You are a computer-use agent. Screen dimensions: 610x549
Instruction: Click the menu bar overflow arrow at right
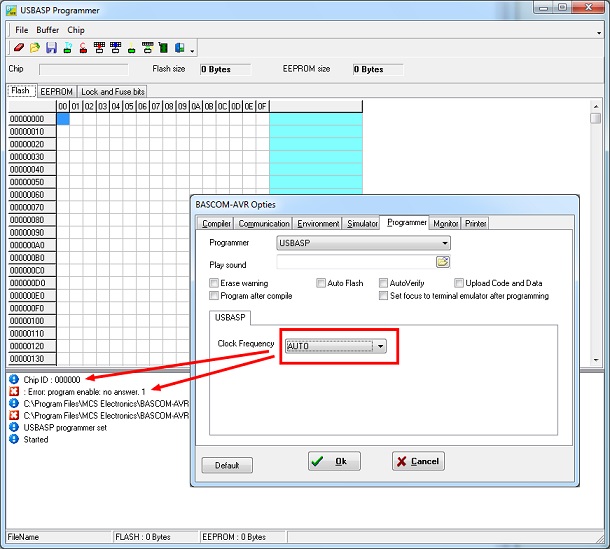click(599, 33)
